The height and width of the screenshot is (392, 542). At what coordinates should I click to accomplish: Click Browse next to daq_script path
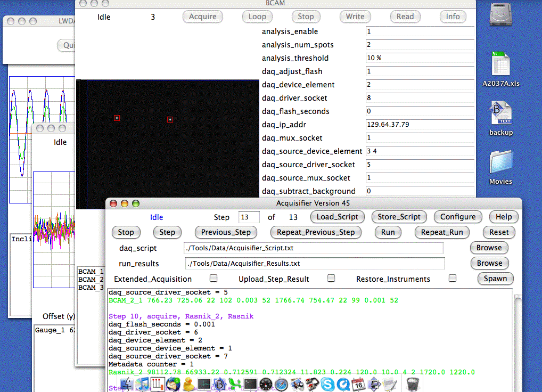(x=489, y=248)
